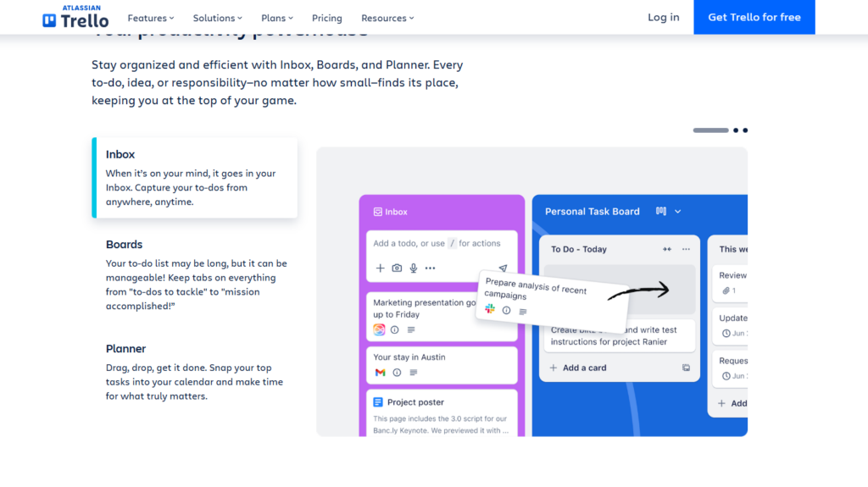868x487 pixels.
Task: Click the Gmail icon on Your stay in Austin
Action: click(380, 373)
